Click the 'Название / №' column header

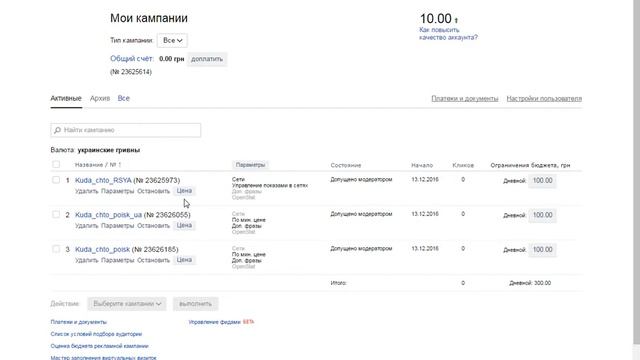click(x=98, y=165)
